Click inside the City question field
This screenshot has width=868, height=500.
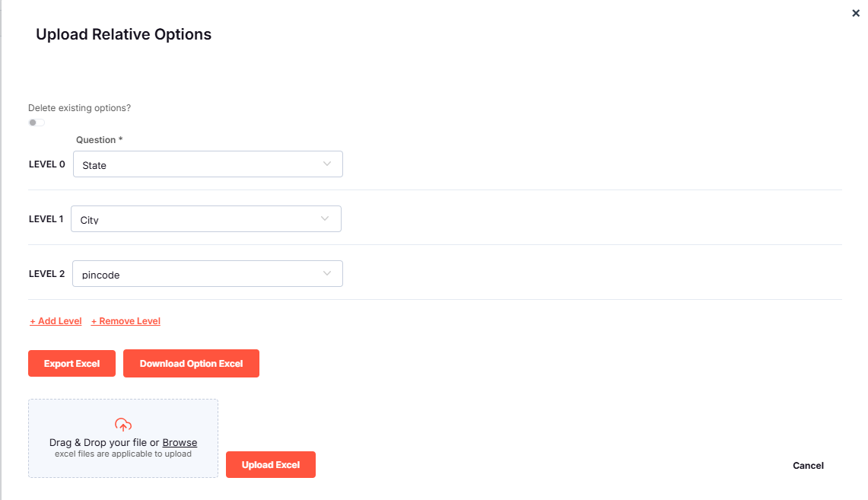coord(190,219)
